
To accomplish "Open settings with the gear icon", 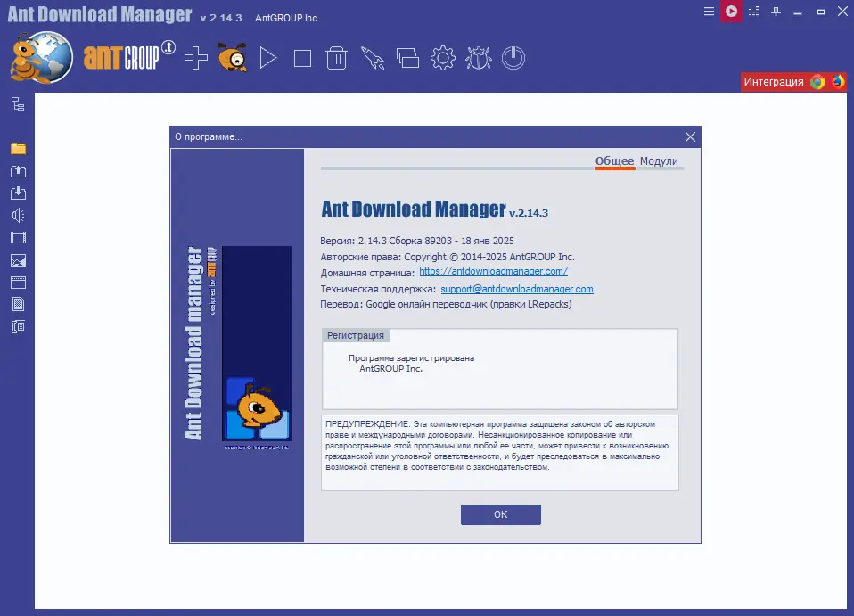I will (443, 58).
